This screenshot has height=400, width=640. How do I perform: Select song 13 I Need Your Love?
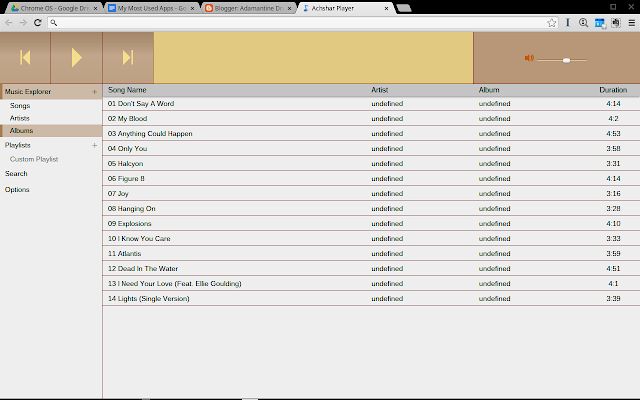click(x=371, y=284)
